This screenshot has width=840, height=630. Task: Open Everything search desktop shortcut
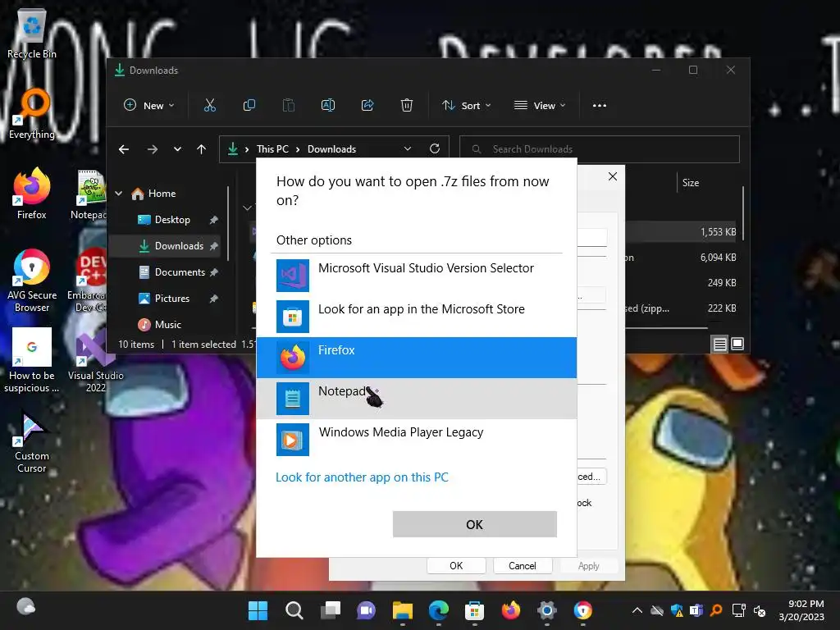tap(32, 114)
